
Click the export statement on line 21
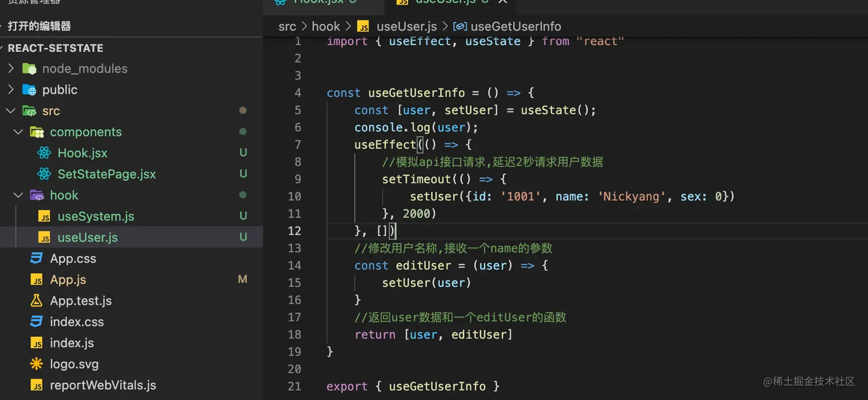coord(413,386)
